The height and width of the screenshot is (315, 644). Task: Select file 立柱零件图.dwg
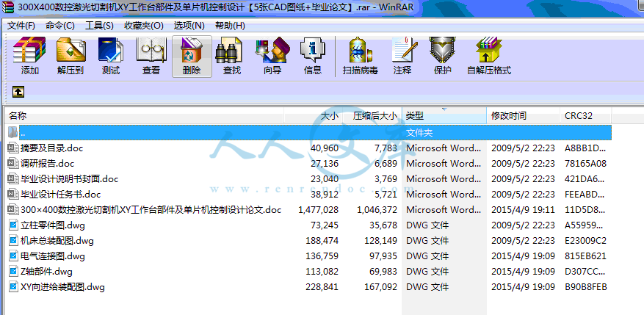pos(53,225)
